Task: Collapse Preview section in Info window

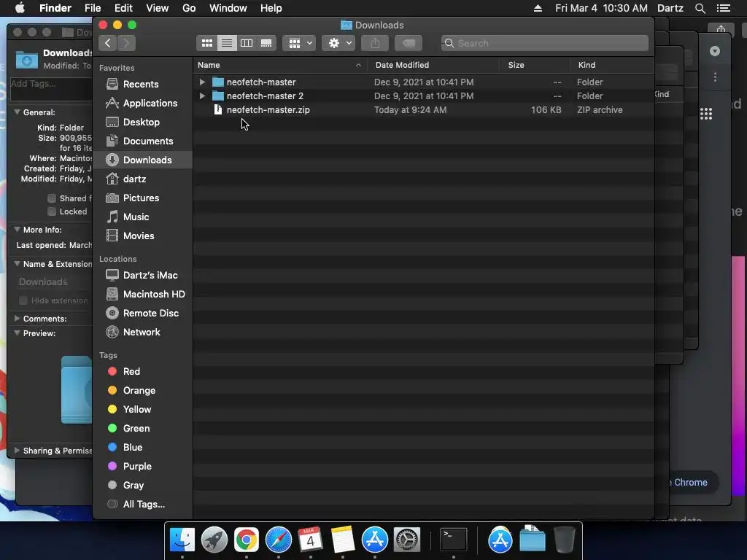Action: (18, 333)
